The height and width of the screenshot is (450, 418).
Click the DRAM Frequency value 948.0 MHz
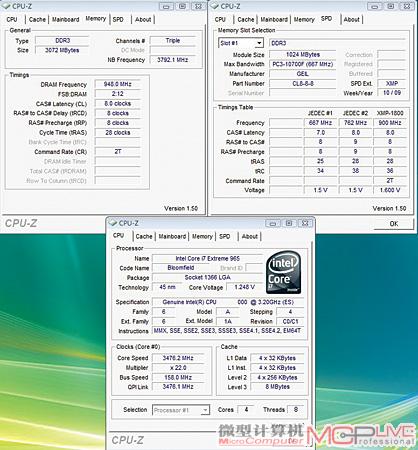pyautogui.click(x=118, y=84)
